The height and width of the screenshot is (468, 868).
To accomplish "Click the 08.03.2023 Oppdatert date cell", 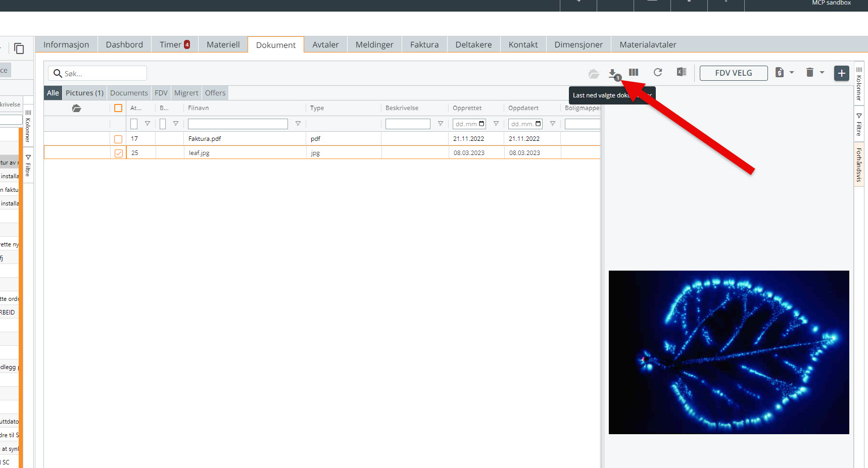I will tap(524, 153).
